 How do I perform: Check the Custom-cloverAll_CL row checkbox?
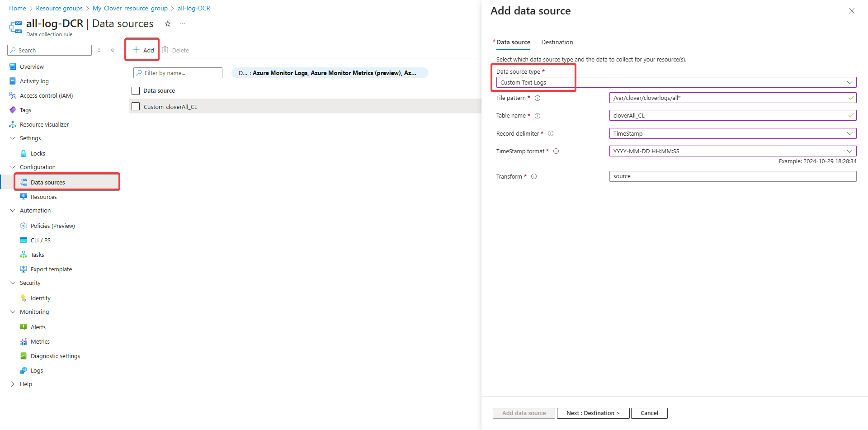(x=135, y=106)
